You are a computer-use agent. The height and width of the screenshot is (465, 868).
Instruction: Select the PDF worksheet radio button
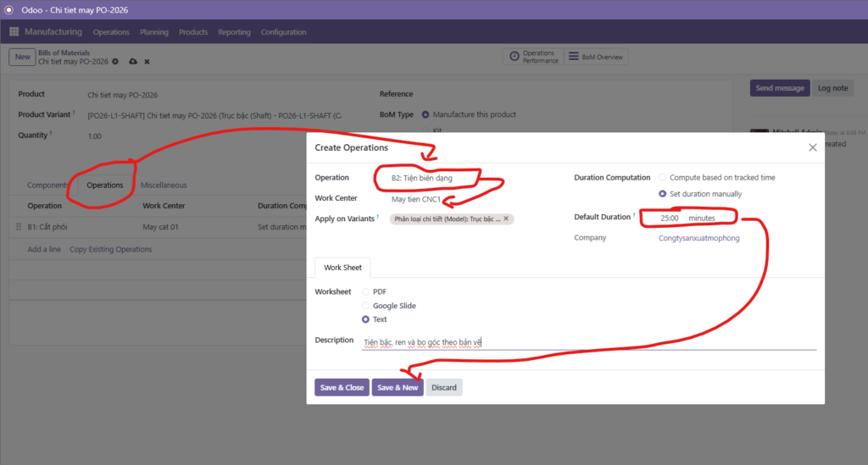[366, 291]
